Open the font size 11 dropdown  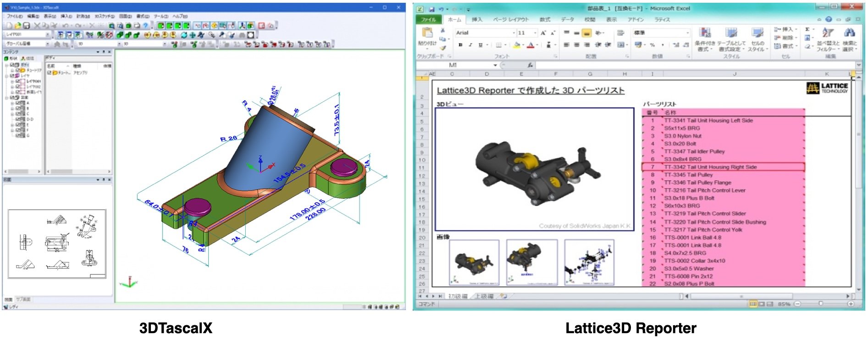[535, 33]
